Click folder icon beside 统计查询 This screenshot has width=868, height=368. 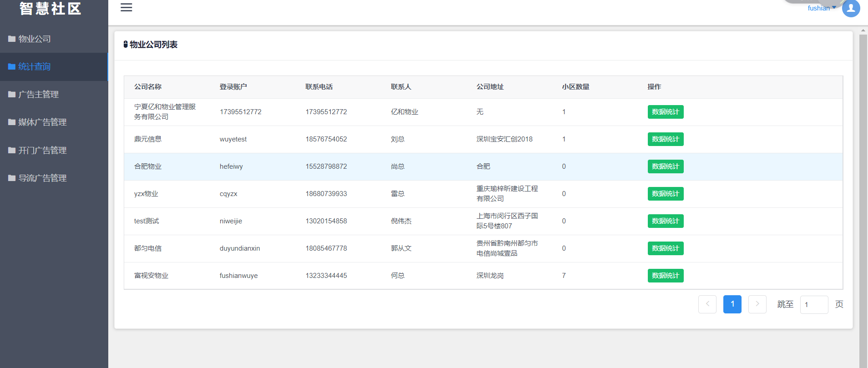point(12,66)
